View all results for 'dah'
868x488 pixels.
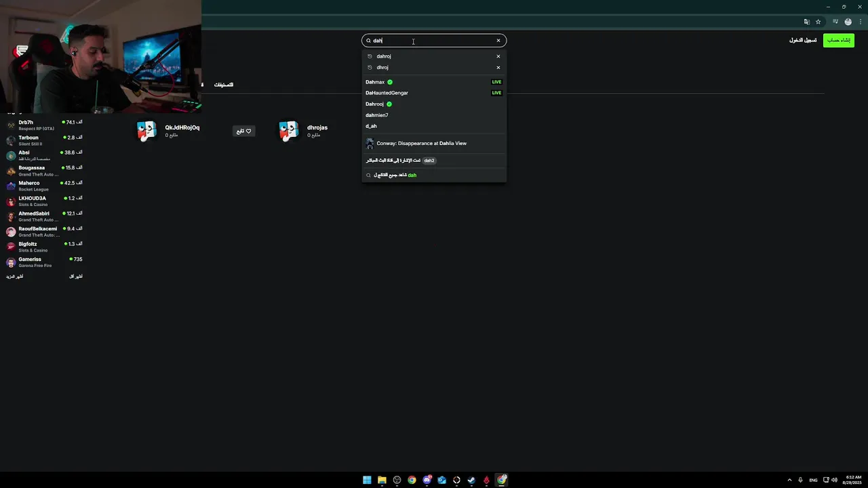coord(434,175)
